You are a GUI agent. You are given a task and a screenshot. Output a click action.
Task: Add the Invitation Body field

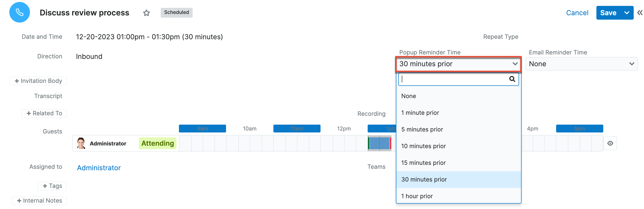[38, 81]
